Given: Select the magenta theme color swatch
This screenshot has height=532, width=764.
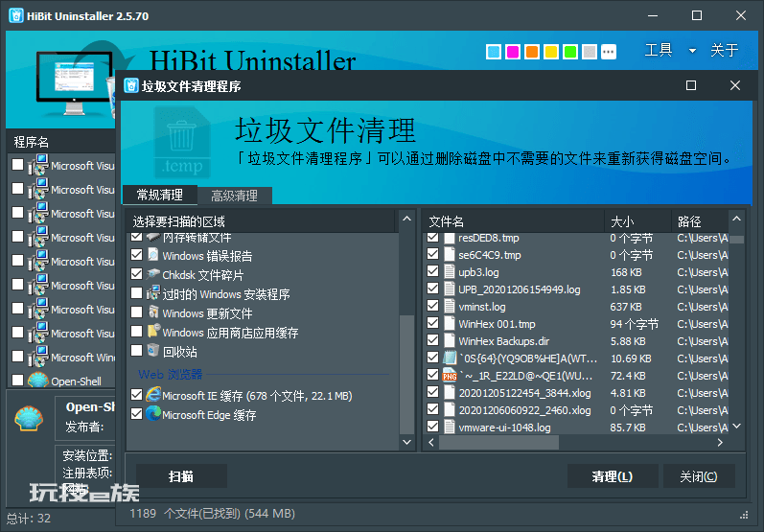Looking at the screenshot, I should point(513,51).
